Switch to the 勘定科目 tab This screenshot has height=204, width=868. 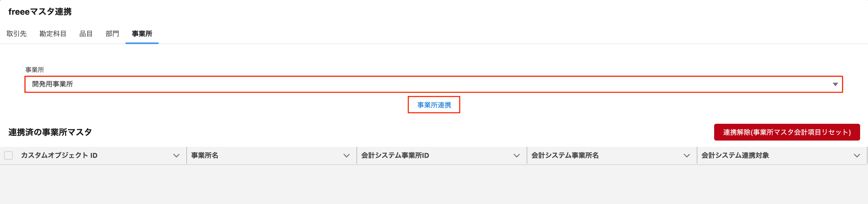tap(53, 34)
